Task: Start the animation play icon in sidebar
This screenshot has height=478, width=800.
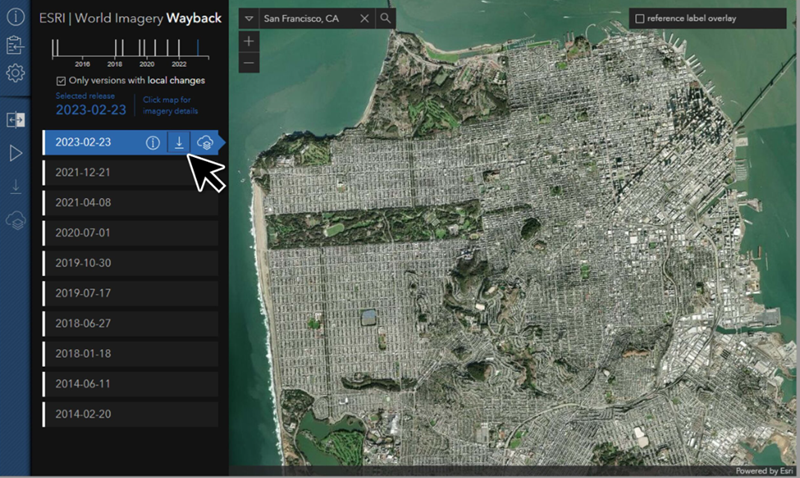Action: 15,153
